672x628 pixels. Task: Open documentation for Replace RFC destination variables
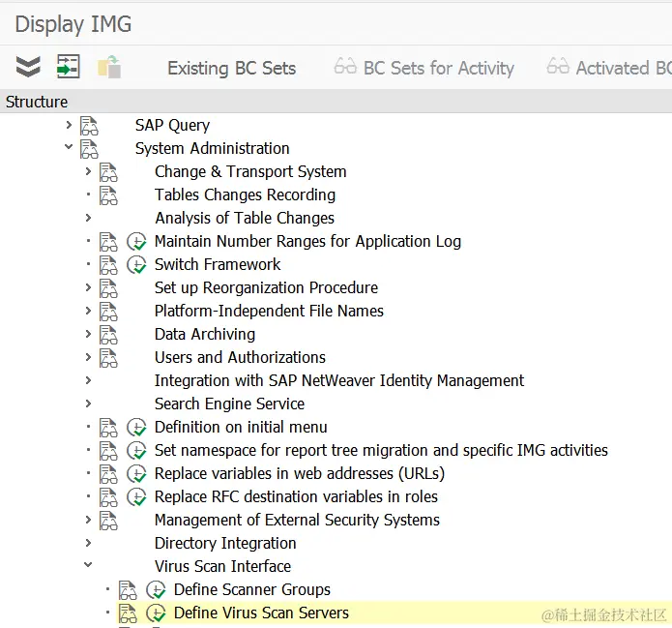pyautogui.click(x=108, y=497)
